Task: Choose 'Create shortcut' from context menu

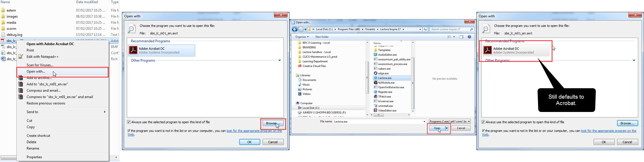Action: pyautogui.click(x=39, y=136)
